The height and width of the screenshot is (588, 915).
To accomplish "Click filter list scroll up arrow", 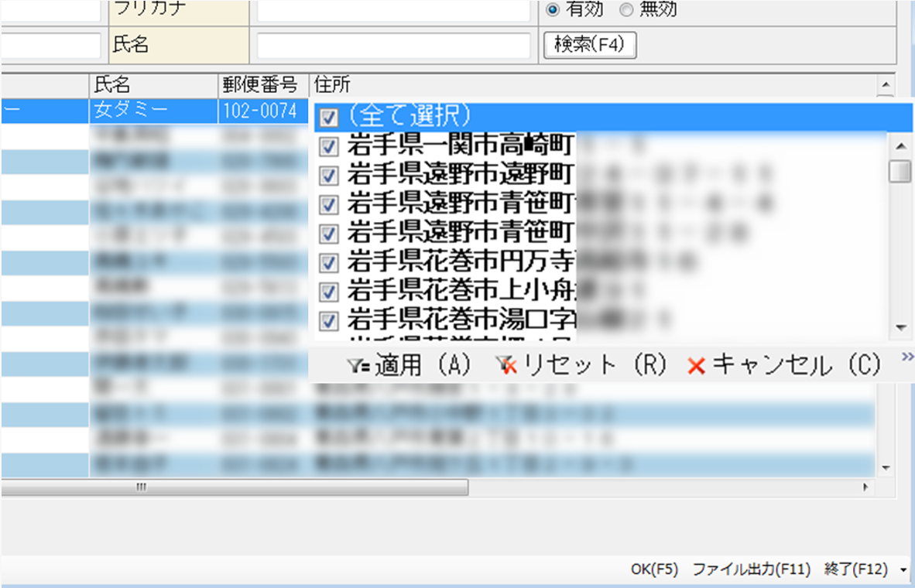I will tap(900, 145).
